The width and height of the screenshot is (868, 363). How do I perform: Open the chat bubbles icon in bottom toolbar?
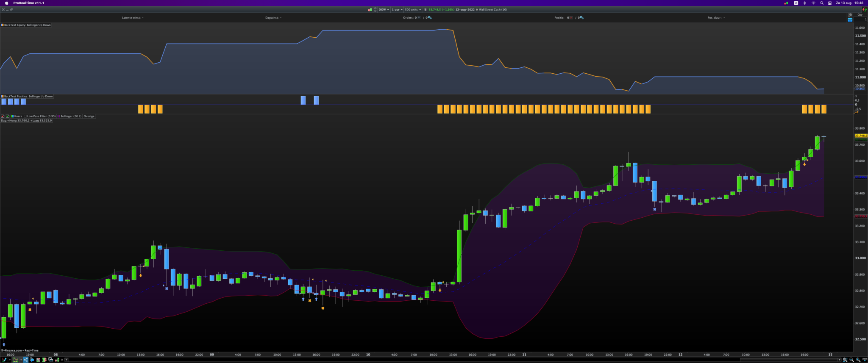(32, 360)
